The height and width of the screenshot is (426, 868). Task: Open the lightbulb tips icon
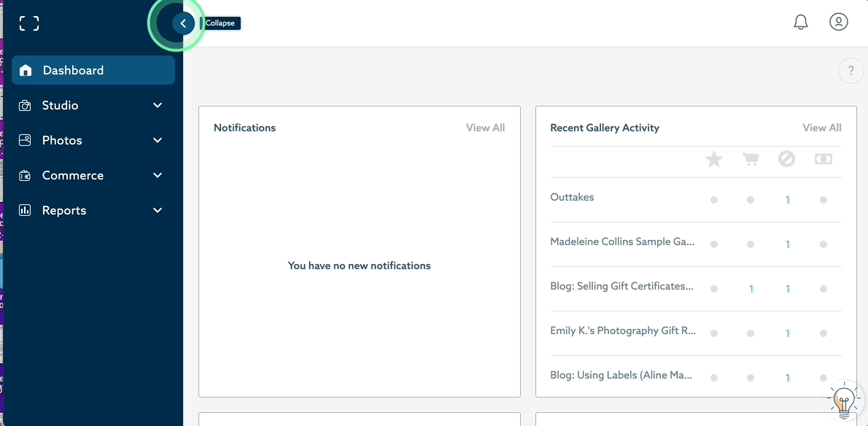click(843, 399)
